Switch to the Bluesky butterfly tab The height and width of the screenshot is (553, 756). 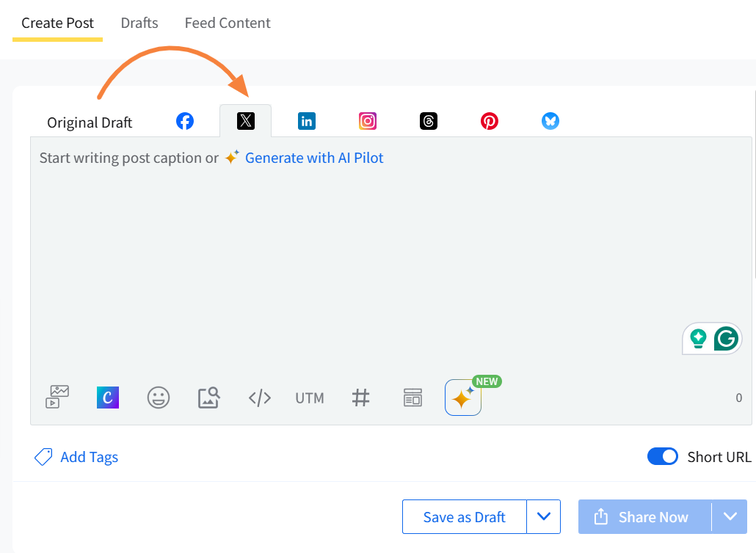(550, 121)
